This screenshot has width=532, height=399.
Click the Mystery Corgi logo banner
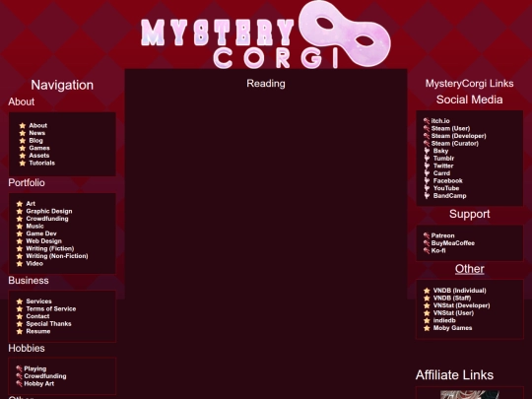(266, 34)
